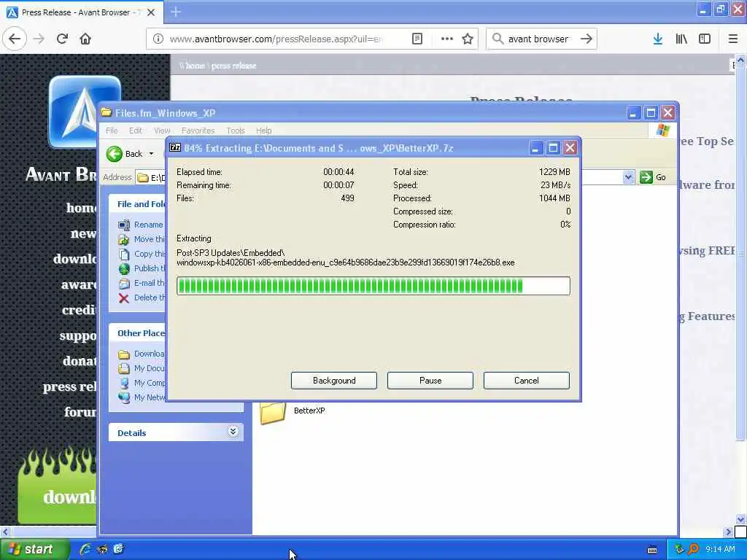Open browser downloads panel
The height and width of the screenshot is (560, 747).
click(x=658, y=39)
